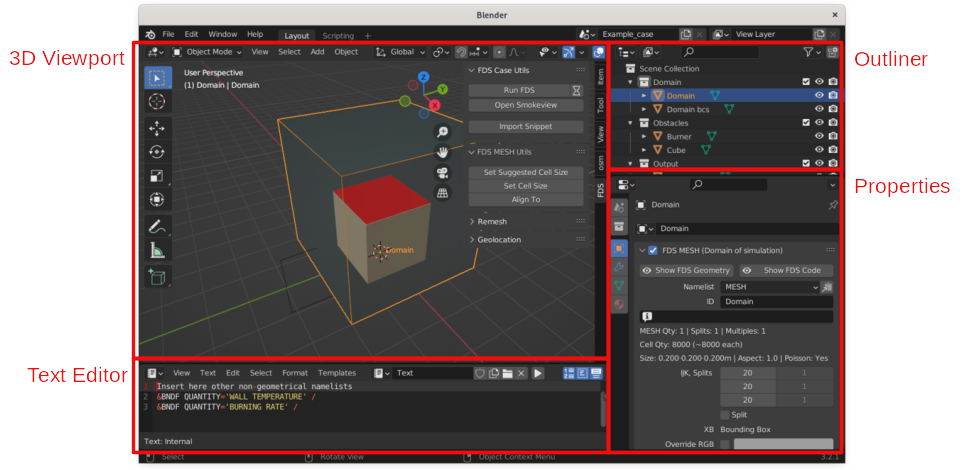Click the Show FDS Code button
The image size is (962, 470).
787,271
